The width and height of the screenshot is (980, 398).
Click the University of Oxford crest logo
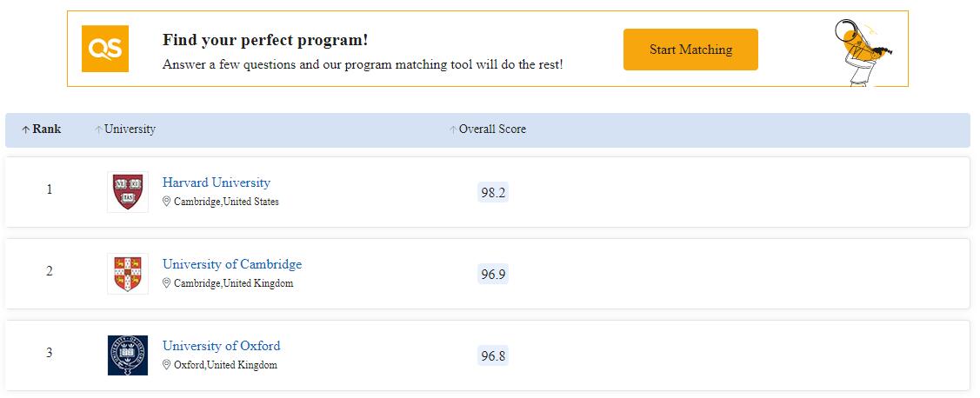(x=128, y=355)
